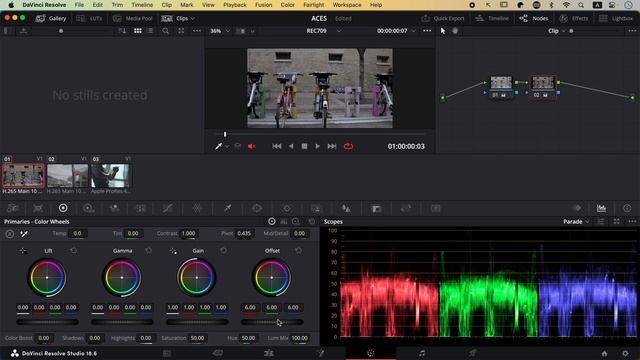Open the 3D stereoscopic palette
The width and height of the screenshot is (640, 360).
pyautogui.click(x=436, y=208)
